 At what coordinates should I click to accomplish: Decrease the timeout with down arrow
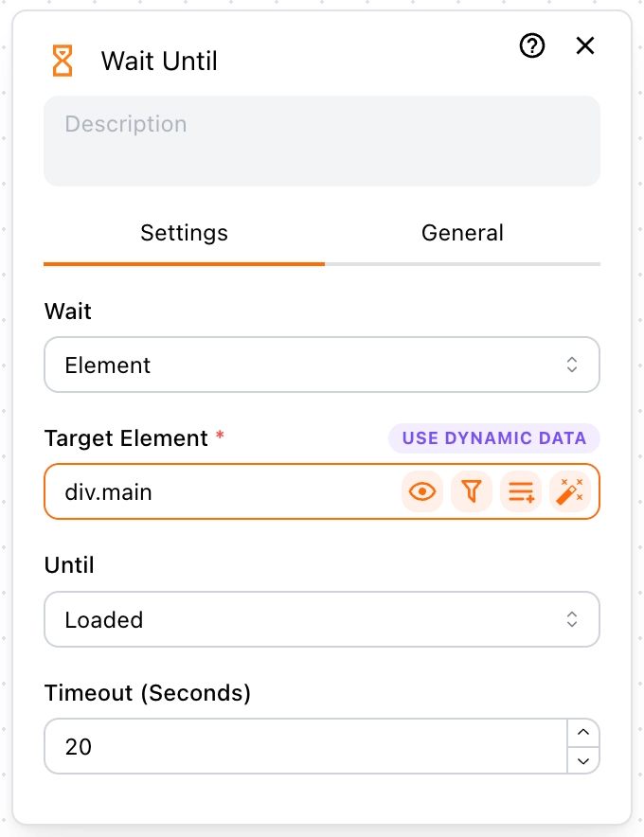point(583,760)
